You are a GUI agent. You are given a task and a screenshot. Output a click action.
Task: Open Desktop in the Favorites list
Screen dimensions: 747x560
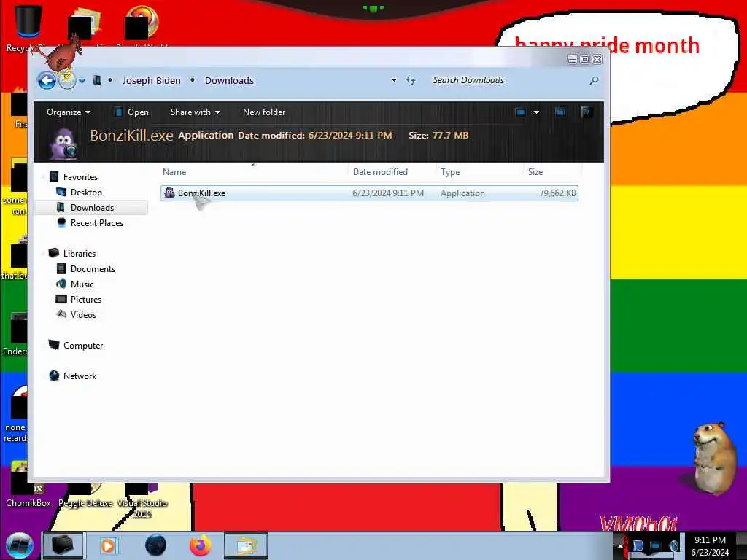click(x=86, y=192)
